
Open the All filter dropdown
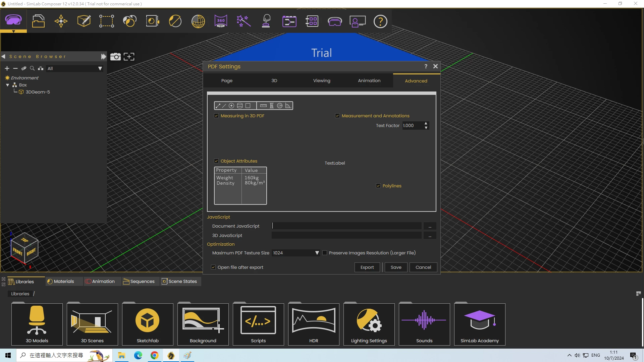pyautogui.click(x=100, y=68)
